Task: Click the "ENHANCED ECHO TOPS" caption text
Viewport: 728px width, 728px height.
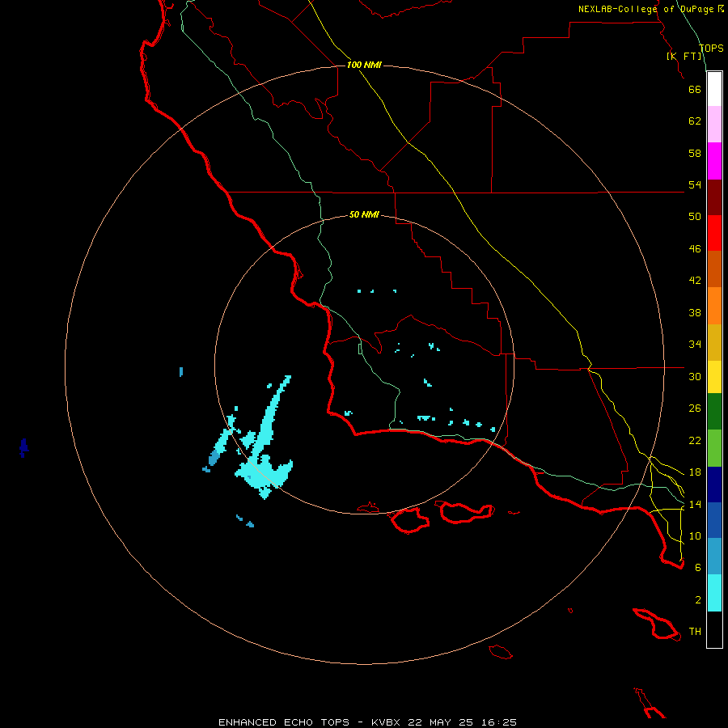Action: (x=283, y=722)
